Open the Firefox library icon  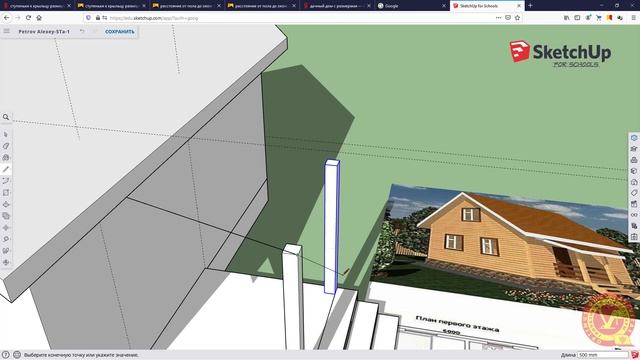567,18
